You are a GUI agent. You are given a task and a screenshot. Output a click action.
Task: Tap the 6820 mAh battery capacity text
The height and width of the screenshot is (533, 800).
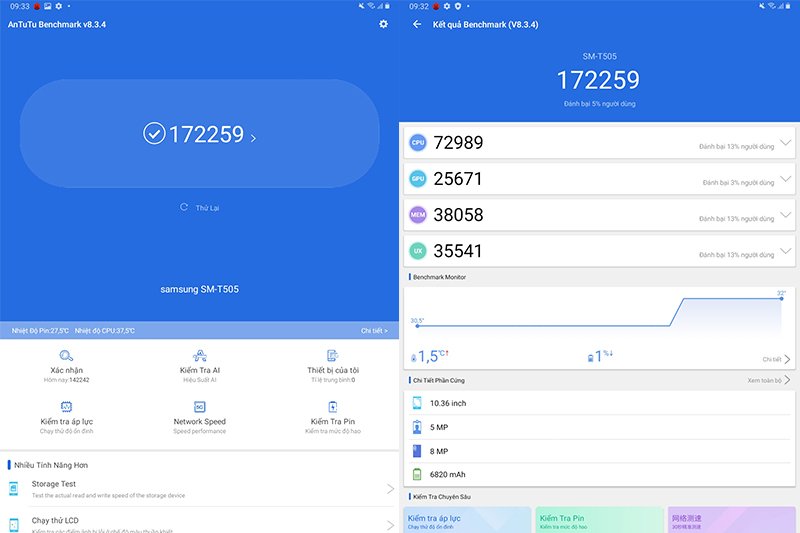(x=447, y=474)
